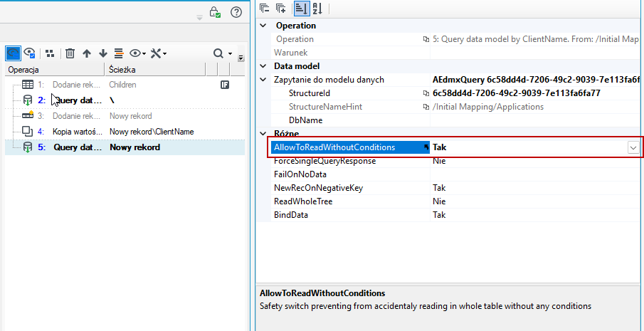Click the four-squares grid toolbar icon
Image resolution: width=644 pixels, height=331 pixels.
pos(50,53)
